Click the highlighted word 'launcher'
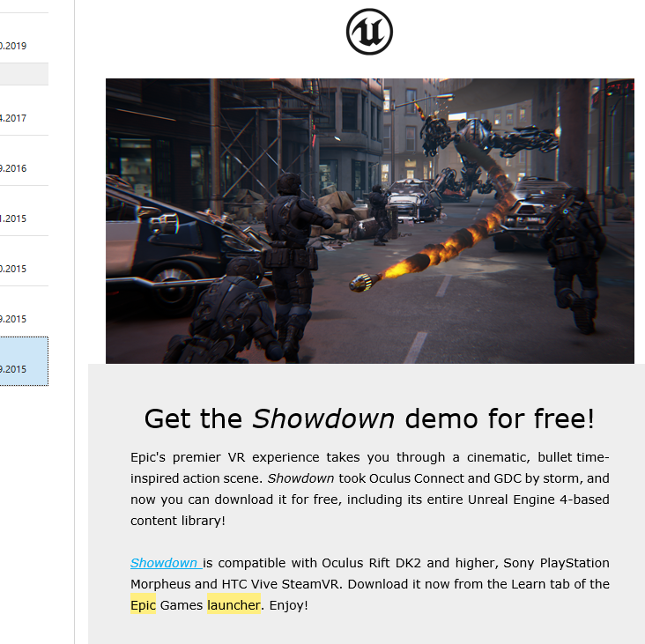 coord(234,605)
